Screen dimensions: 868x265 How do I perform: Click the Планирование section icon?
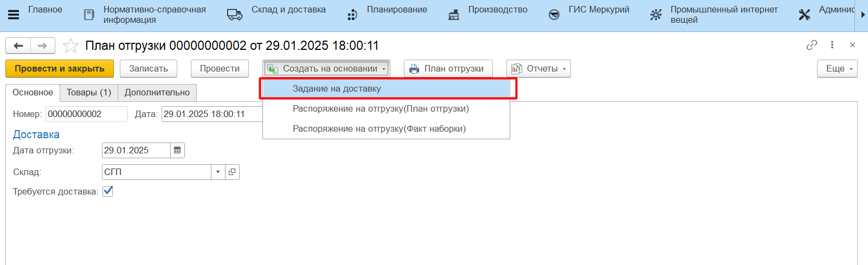coord(352,15)
